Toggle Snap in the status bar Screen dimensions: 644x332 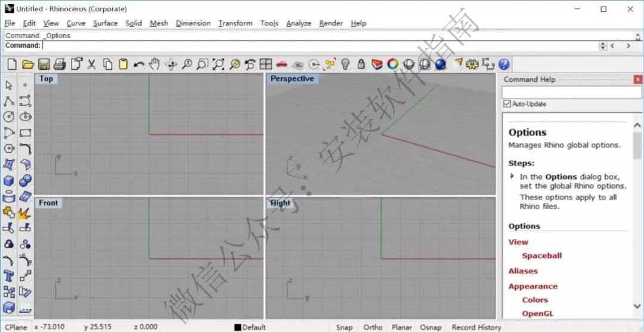pyautogui.click(x=344, y=327)
